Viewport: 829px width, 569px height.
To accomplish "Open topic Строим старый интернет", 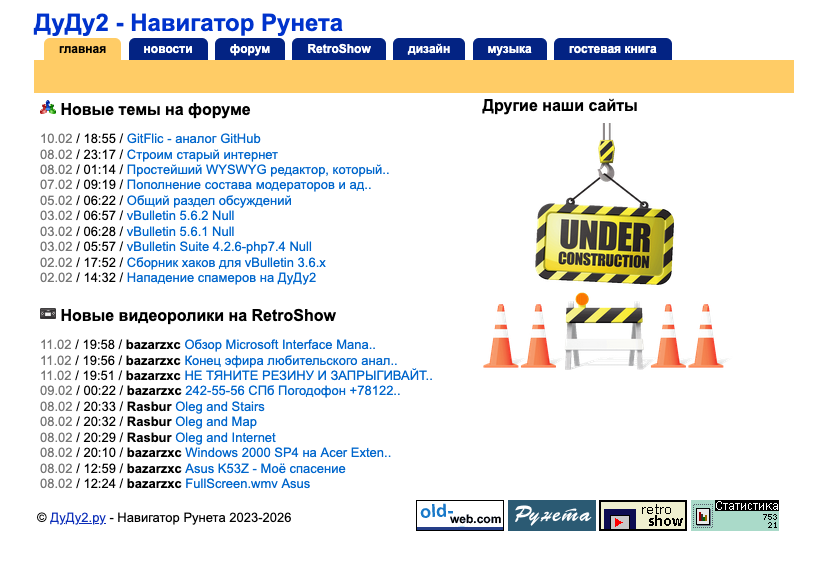I will point(202,155).
